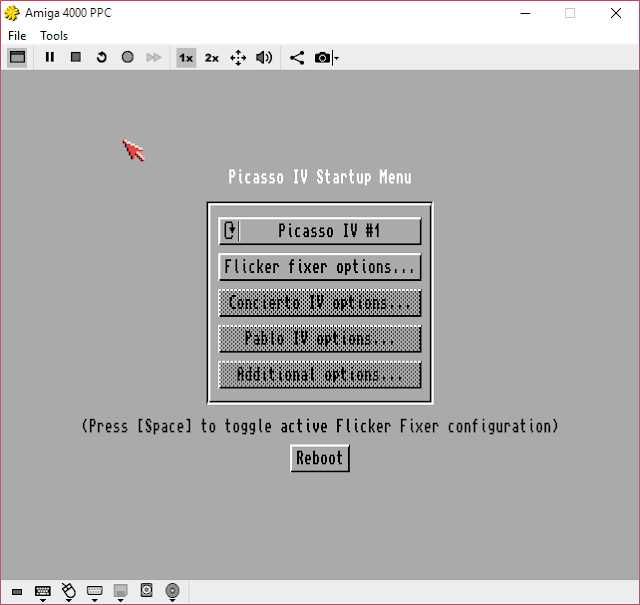Expand the dropdown arrow under CD icon

[x=172, y=601]
